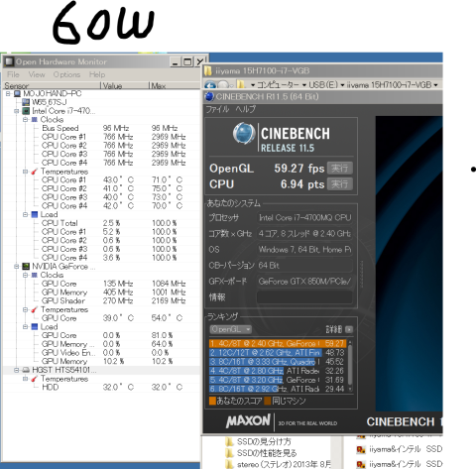Image resolution: width=476 pixels, height=469 pixels.
Task: Open the OpenGL ranking dropdown
Action: pyautogui.click(x=231, y=329)
